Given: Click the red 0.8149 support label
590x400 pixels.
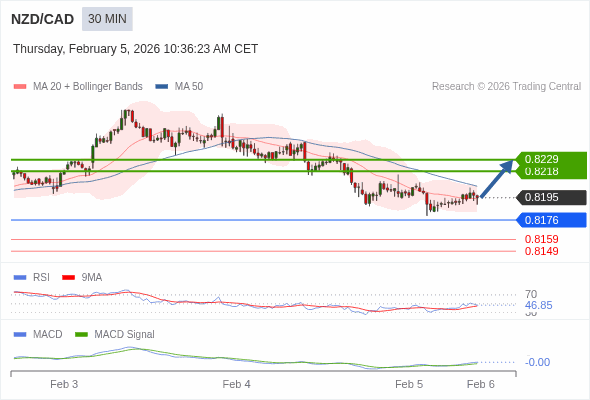Looking at the screenshot, I should 542,251.
